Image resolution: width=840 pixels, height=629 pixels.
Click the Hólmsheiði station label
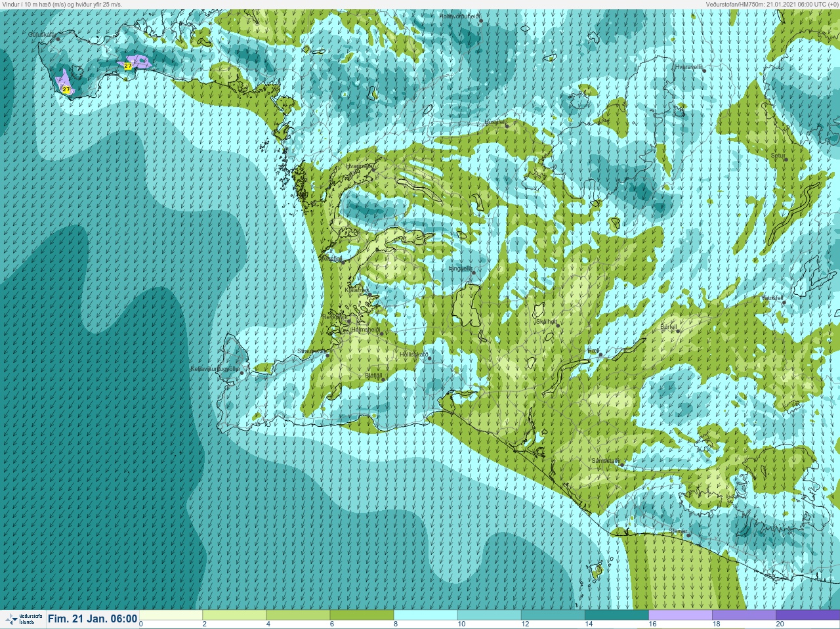pos(366,330)
